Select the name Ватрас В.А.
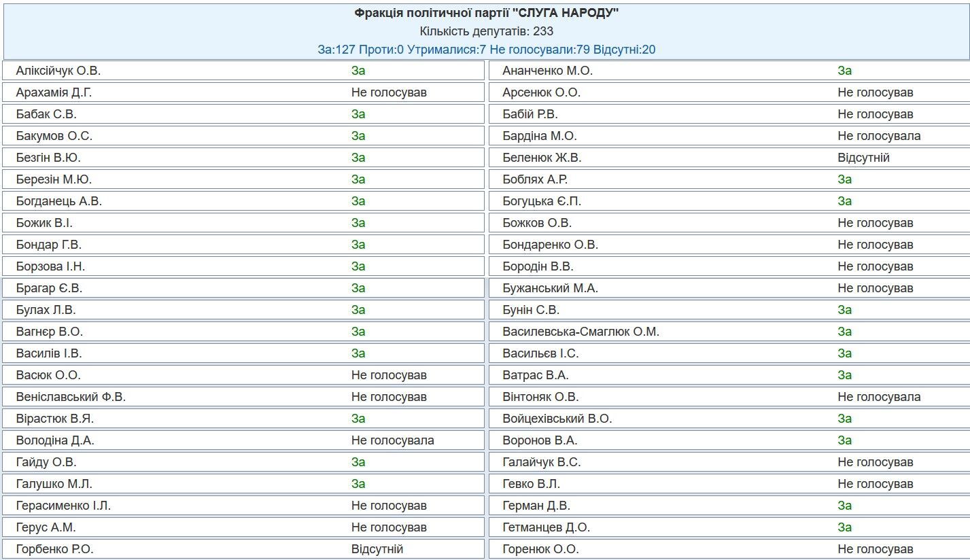970x560 pixels. point(536,375)
